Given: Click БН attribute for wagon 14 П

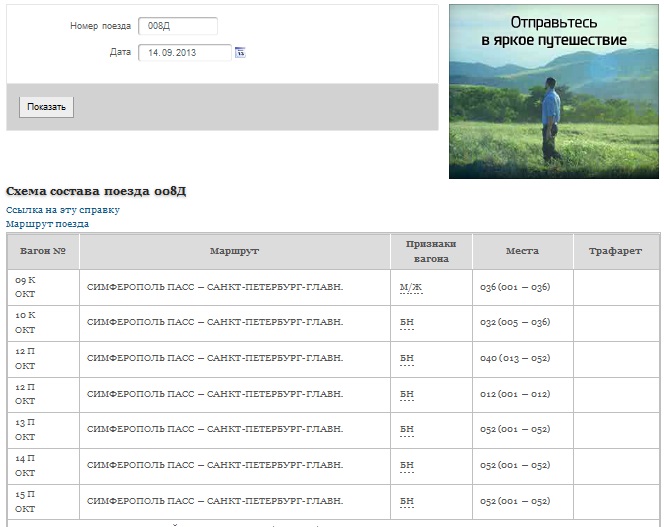Looking at the screenshot, I should (406, 466).
